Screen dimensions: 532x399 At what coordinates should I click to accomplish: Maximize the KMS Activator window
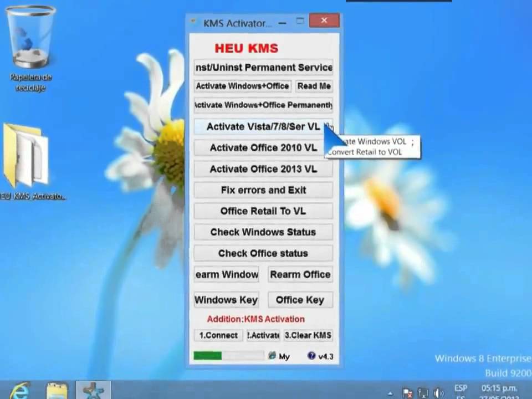click(300, 21)
